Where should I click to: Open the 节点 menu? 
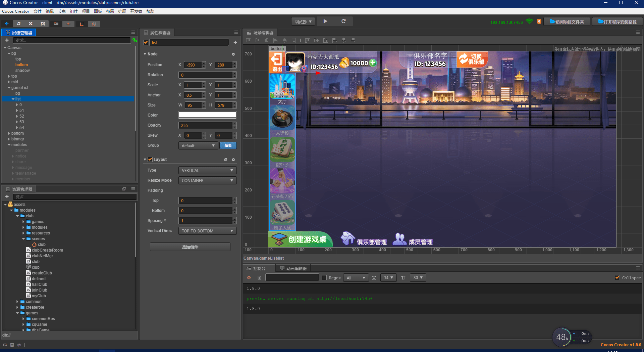[62, 11]
